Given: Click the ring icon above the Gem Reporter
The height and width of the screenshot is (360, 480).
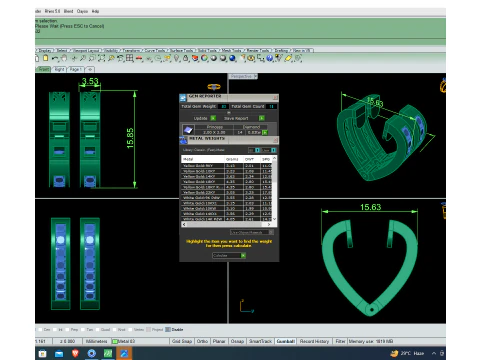Looking at the screenshot, I should (214, 87).
